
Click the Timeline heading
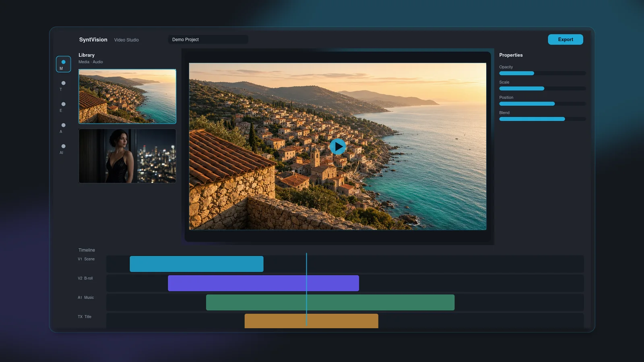(87, 250)
